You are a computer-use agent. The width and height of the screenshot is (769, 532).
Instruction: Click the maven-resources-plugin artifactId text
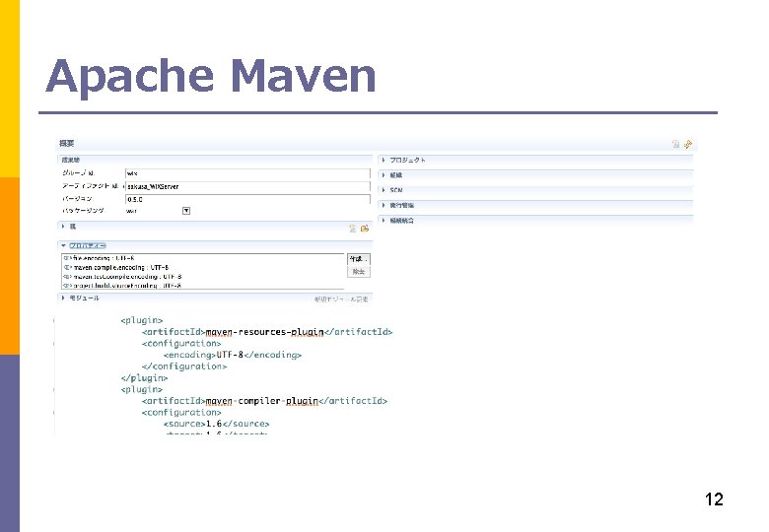click(265, 332)
